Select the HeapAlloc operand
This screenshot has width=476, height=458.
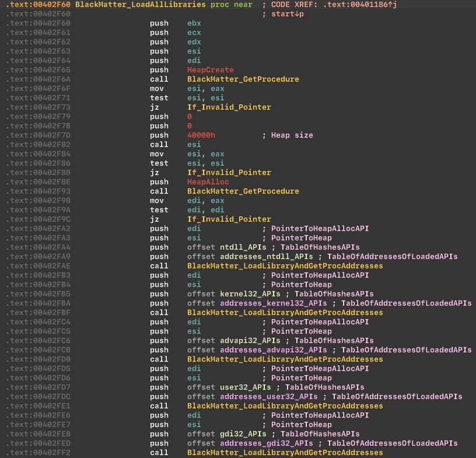(x=208, y=182)
